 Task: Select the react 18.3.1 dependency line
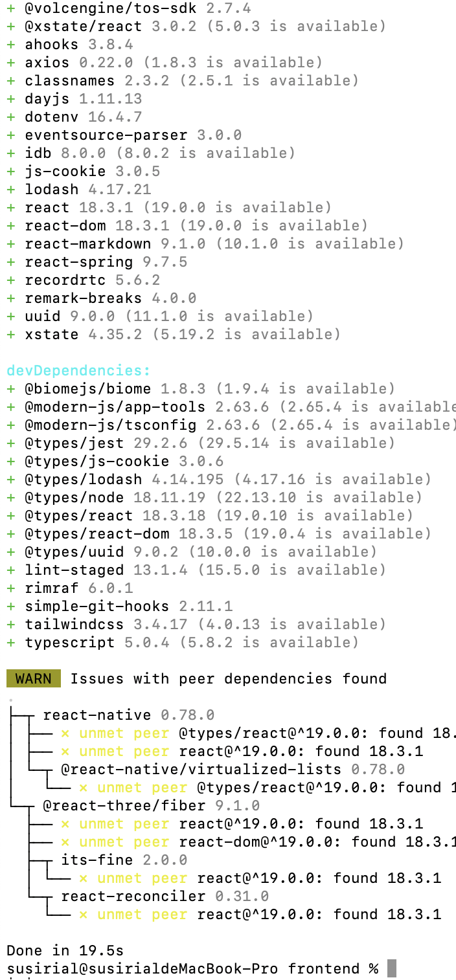(169, 208)
